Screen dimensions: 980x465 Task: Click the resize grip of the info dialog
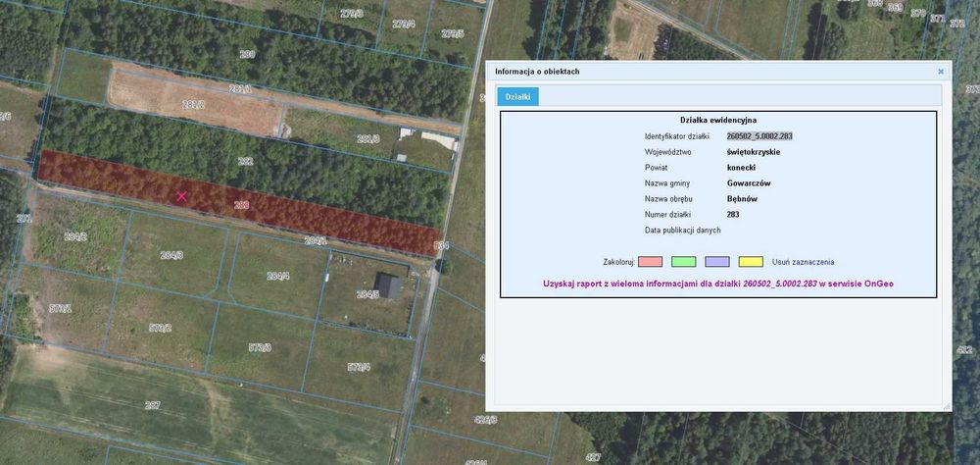(947, 406)
